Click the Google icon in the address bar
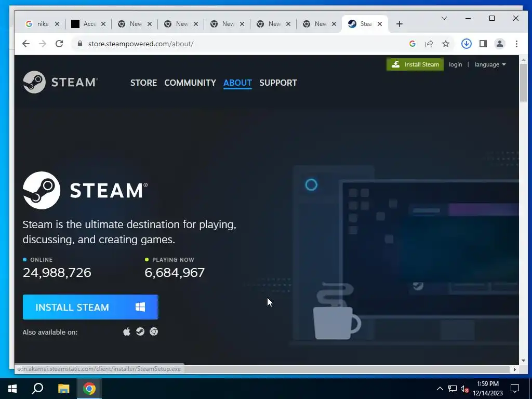 pyautogui.click(x=412, y=44)
